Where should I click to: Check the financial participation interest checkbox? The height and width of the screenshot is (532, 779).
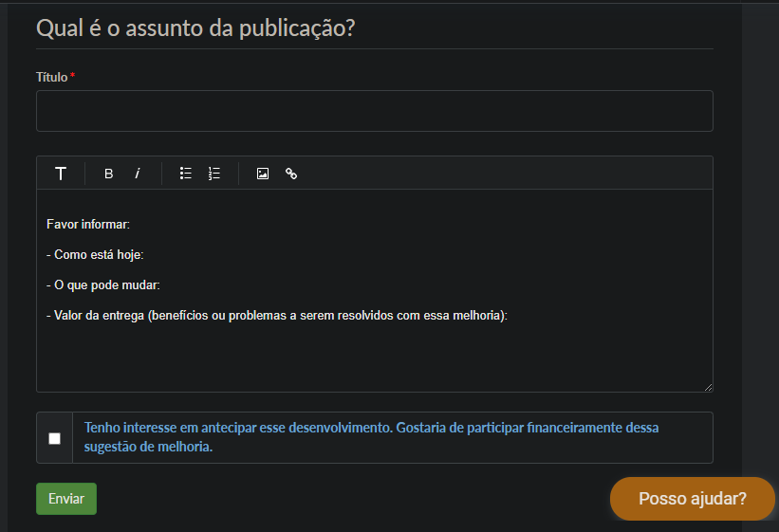(55, 439)
